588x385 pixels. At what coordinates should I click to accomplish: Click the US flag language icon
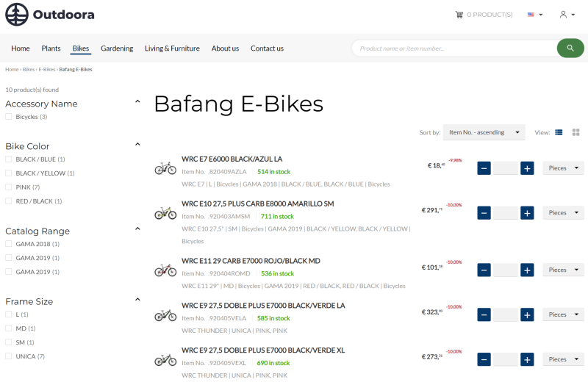[531, 15]
